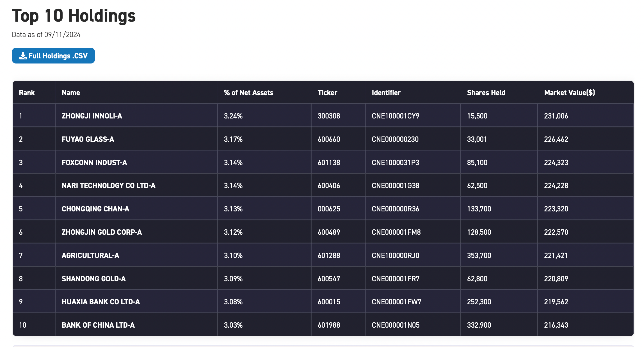The image size is (644, 347).
Task: Click the Shares Held column header
Action: tap(486, 93)
